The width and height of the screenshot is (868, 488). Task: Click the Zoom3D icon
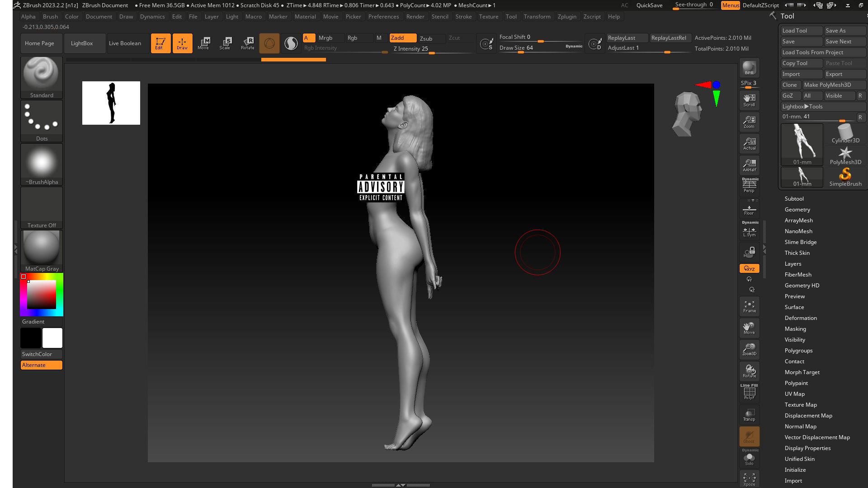[x=749, y=349]
